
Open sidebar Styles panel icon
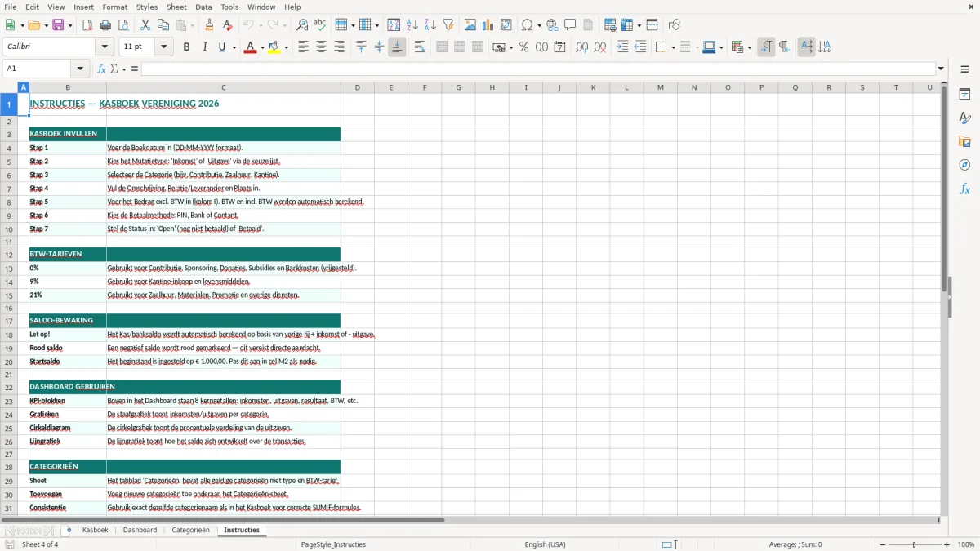pyautogui.click(x=964, y=118)
